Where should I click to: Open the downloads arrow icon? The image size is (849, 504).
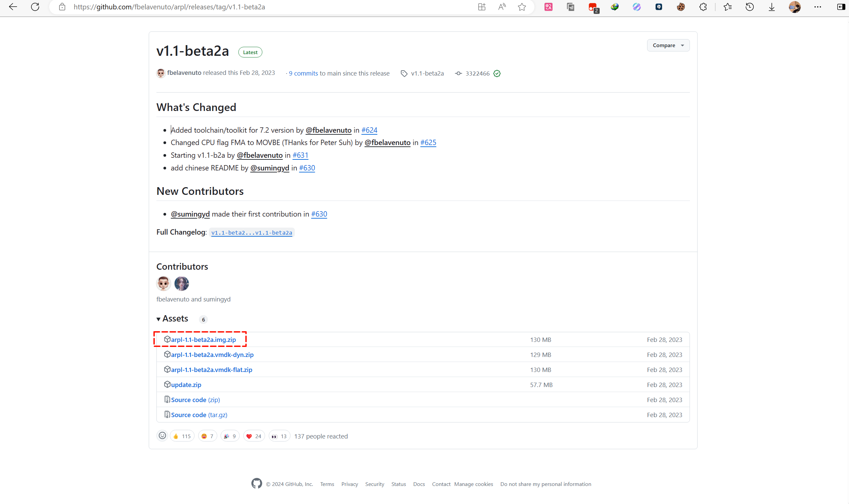[x=771, y=7]
